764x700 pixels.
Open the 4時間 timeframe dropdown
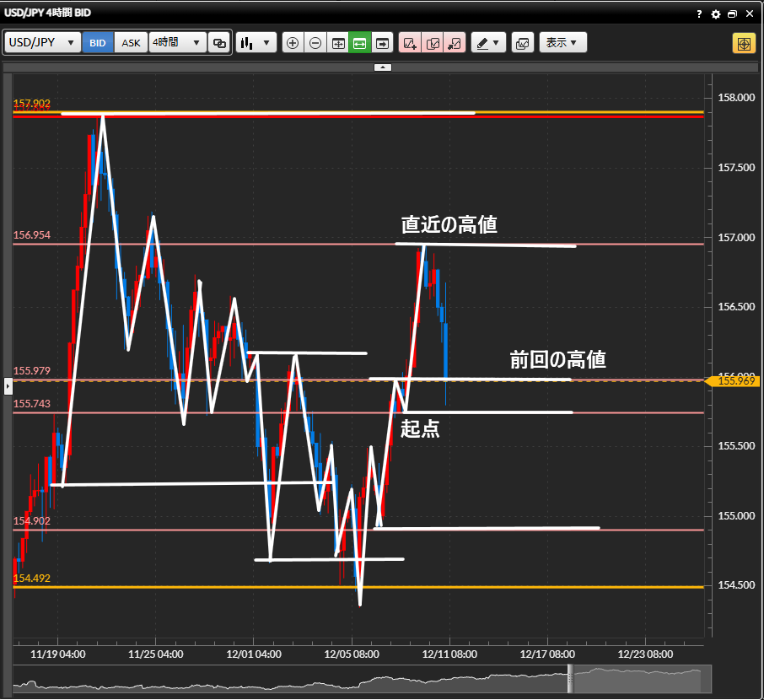[x=177, y=43]
